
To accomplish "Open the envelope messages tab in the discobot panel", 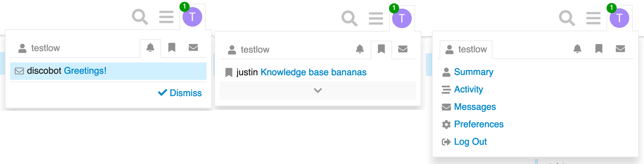I will click(x=193, y=47).
